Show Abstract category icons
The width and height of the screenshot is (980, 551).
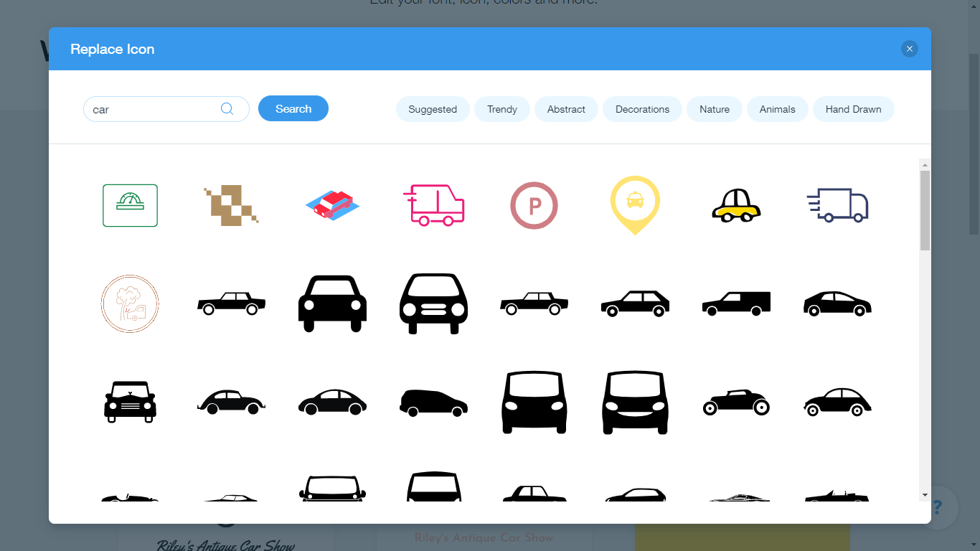coord(566,109)
